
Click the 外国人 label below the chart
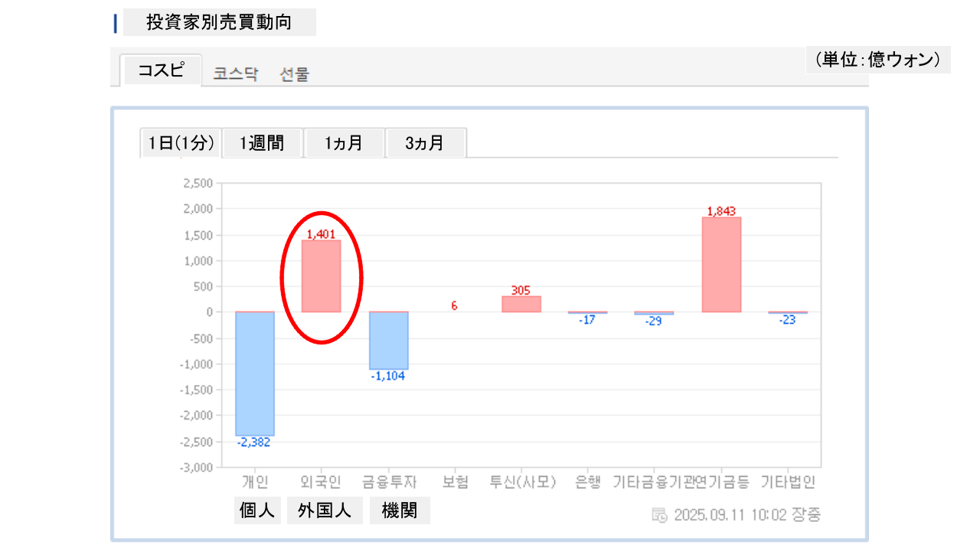(325, 511)
